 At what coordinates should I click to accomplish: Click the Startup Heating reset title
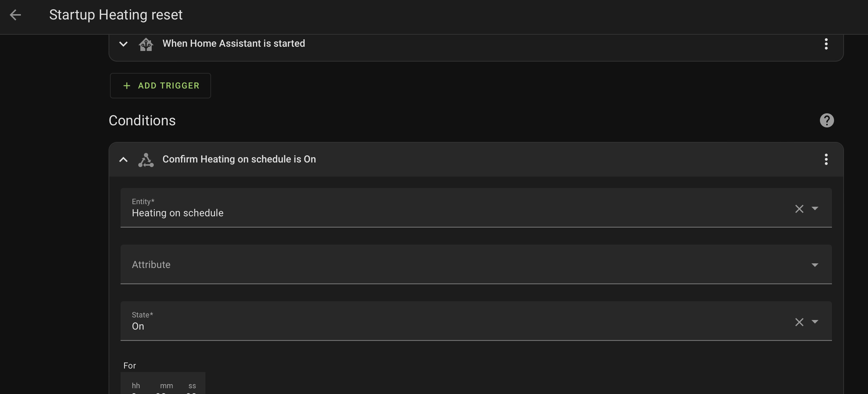pos(116,15)
